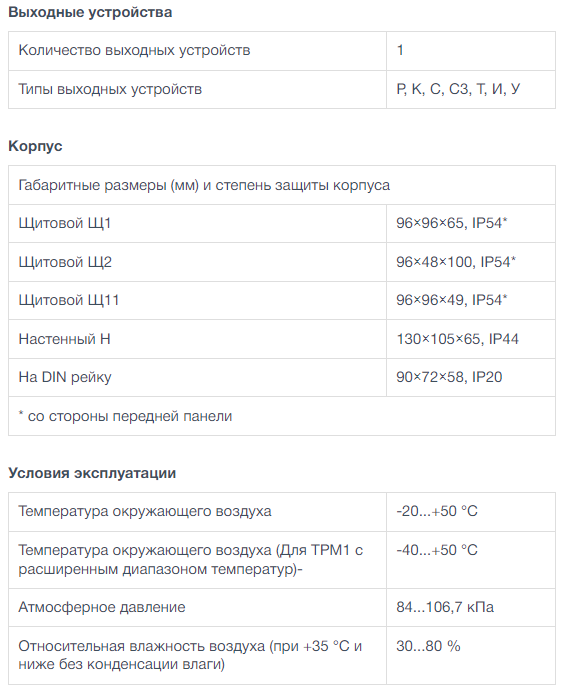
Task: Click the 'Щитовой Щ11' row label
Action: click(x=69, y=301)
